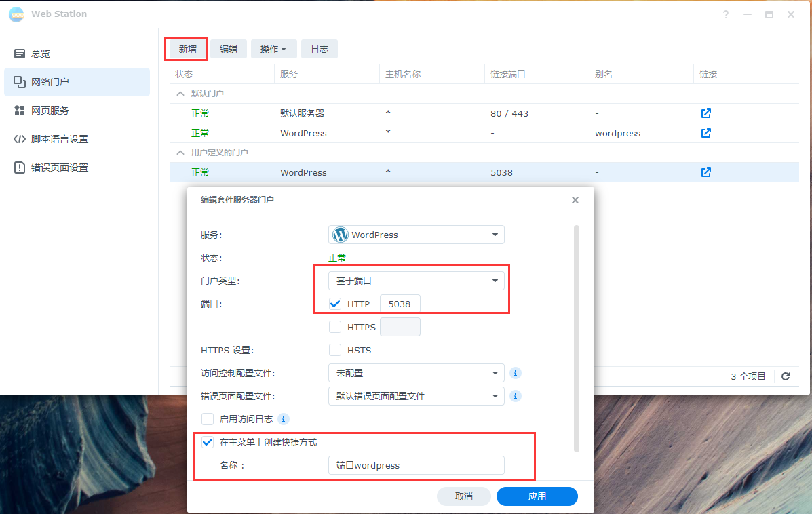Open external link for 默认服务器 row
This screenshot has height=514, width=812.
[x=705, y=113]
